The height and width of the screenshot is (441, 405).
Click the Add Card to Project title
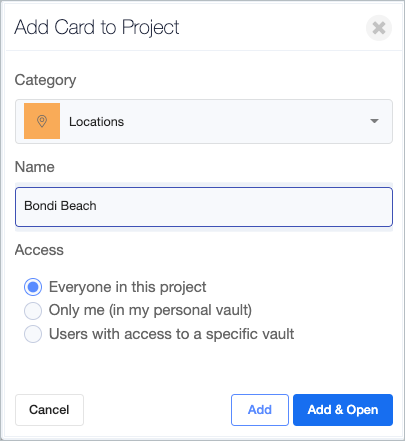coord(97,28)
